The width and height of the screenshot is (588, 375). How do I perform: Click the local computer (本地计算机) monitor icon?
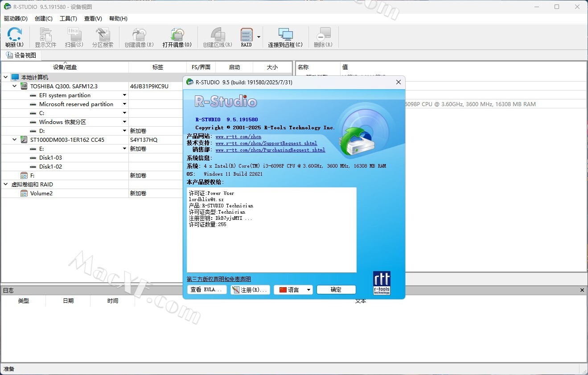[x=15, y=77]
